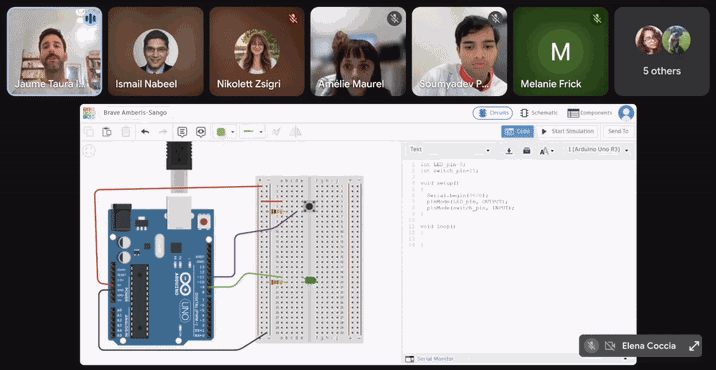This screenshot has width=716, height=370.
Task: Click the green LED on the breadboard
Action: [311, 280]
